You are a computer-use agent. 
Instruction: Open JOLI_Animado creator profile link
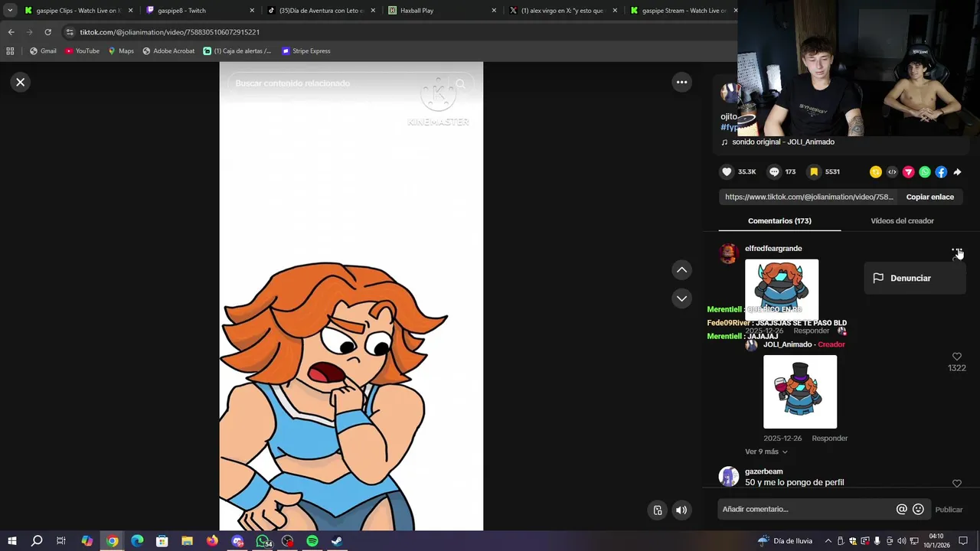[x=787, y=344]
